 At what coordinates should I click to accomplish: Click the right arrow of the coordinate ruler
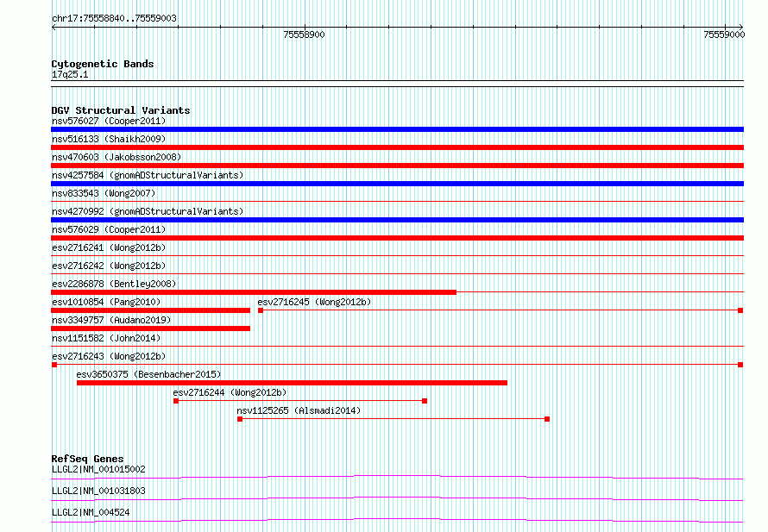[741, 28]
